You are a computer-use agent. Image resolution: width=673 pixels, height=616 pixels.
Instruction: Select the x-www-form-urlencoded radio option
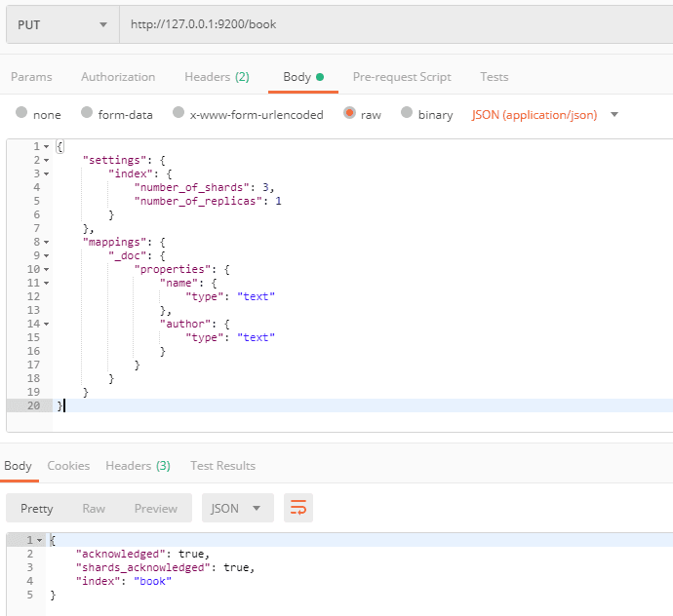pyautogui.click(x=178, y=112)
